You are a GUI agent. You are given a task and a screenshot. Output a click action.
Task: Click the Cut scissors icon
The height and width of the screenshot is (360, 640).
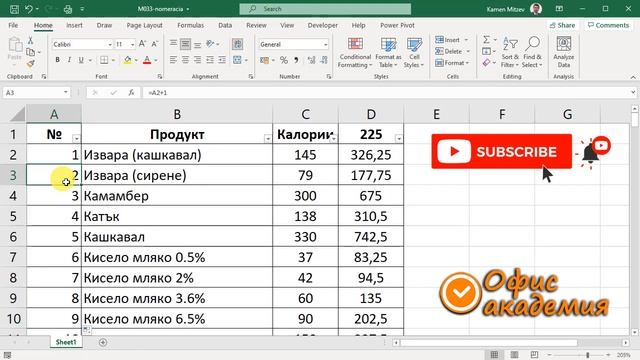click(30, 40)
